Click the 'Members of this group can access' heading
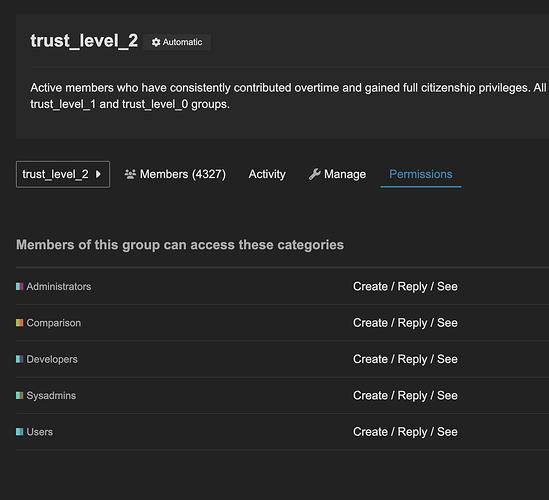The image size is (549, 500). click(180, 245)
